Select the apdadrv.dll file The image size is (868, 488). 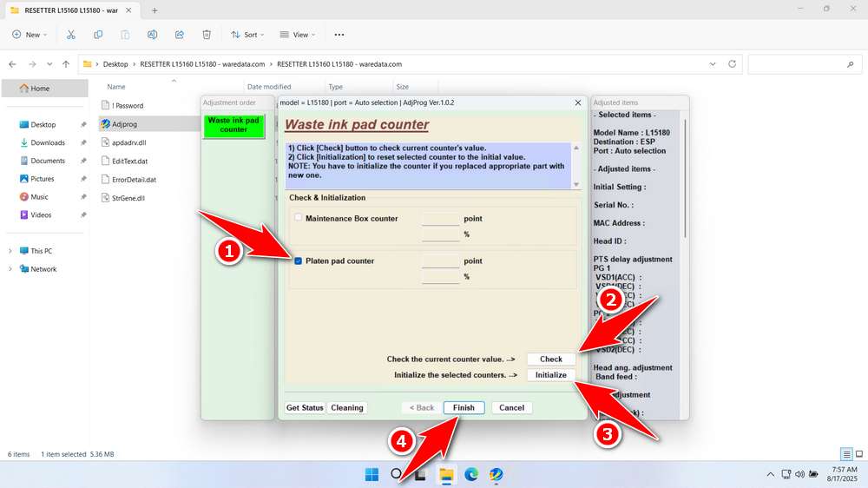pos(124,142)
